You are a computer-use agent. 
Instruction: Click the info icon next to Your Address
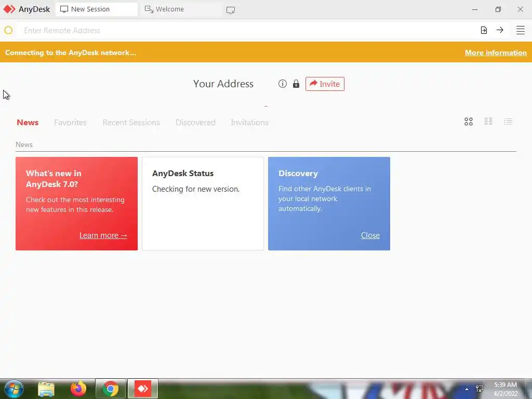click(283, 84)
